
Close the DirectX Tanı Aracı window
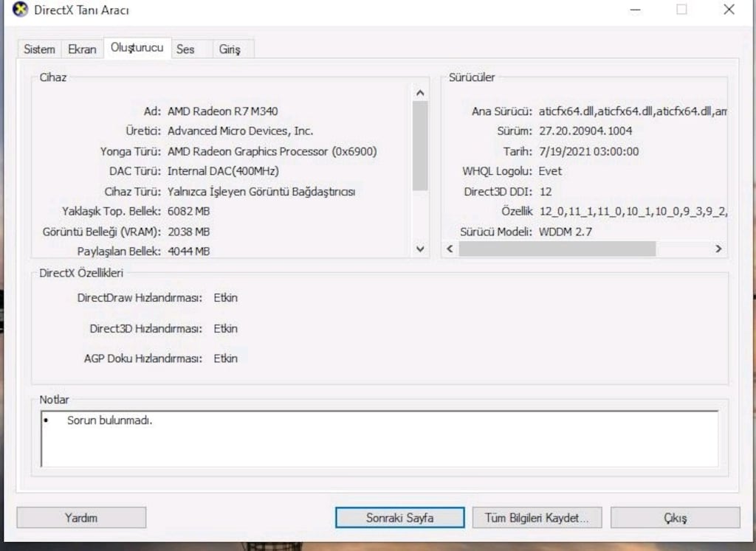tap(729, 10)
